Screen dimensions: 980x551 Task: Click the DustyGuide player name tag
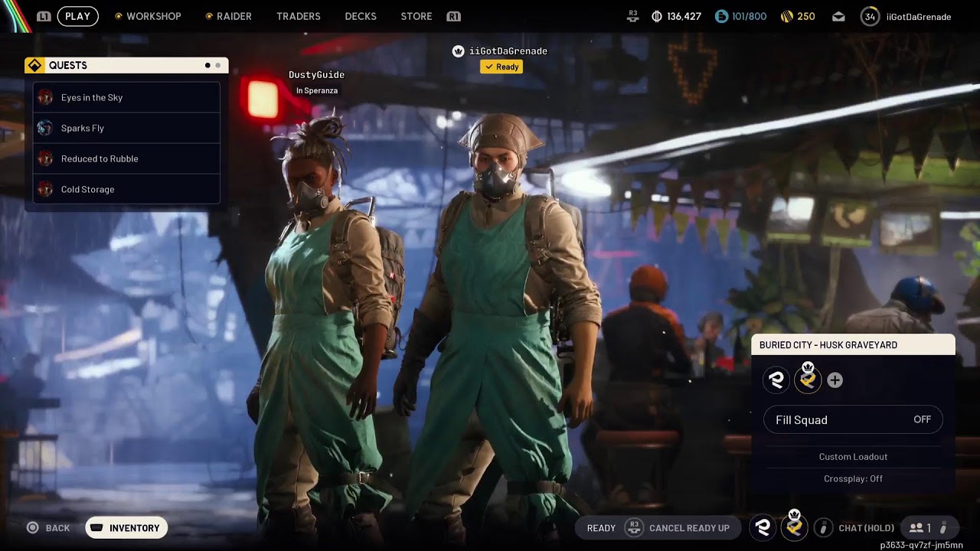[316, 74]
